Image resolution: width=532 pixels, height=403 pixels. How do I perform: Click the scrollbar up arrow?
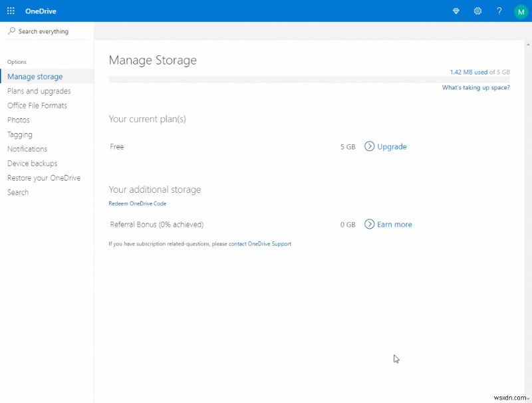(528, 45)
